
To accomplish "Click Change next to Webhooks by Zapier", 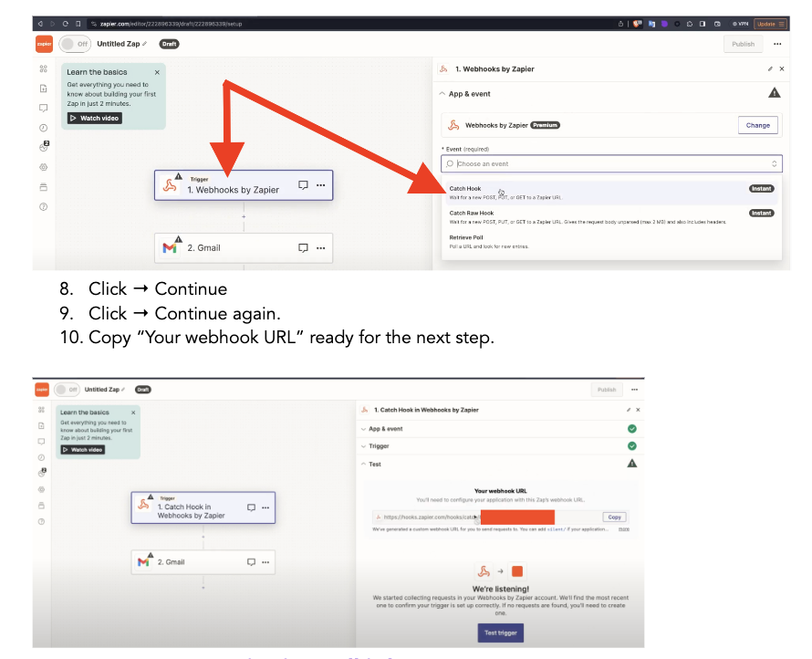I will click(757, 125).
